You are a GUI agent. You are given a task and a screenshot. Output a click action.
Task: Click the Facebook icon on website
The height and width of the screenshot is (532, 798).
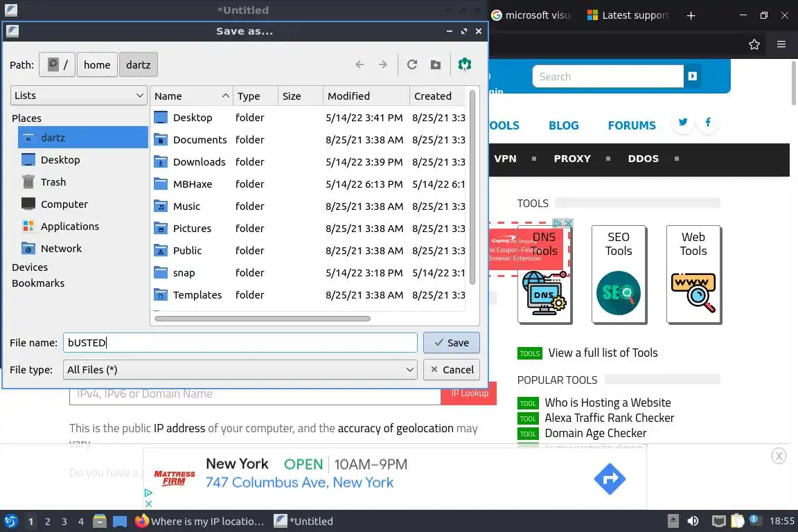click(x=708, y=122)
